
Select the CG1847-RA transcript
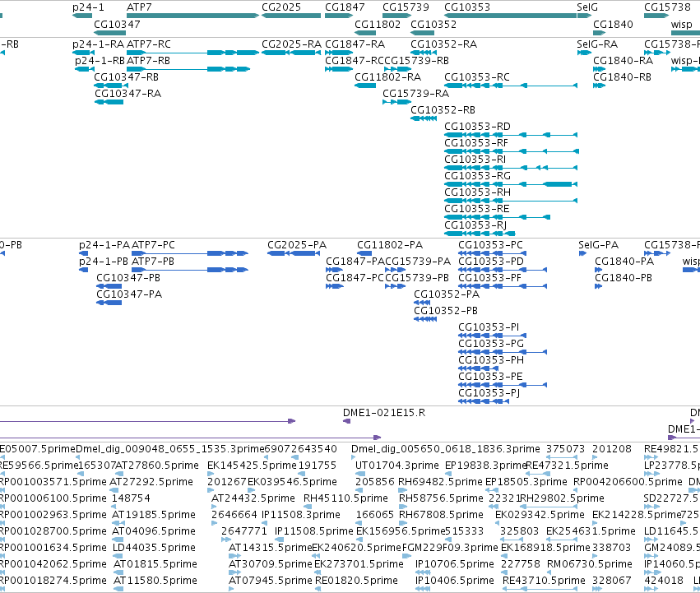[339, 53]
